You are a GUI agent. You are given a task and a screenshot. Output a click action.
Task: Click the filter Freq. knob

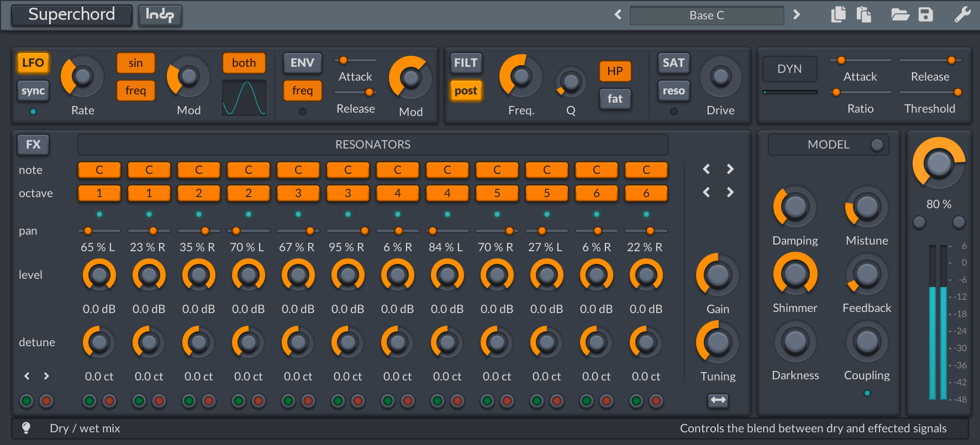pyautogui.click(x=521, y=77)
